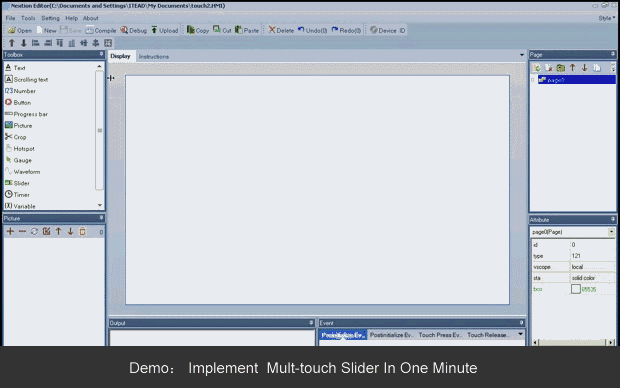Pin the Attribute panel
The image size is (620, 388).
tap(613, 219)
